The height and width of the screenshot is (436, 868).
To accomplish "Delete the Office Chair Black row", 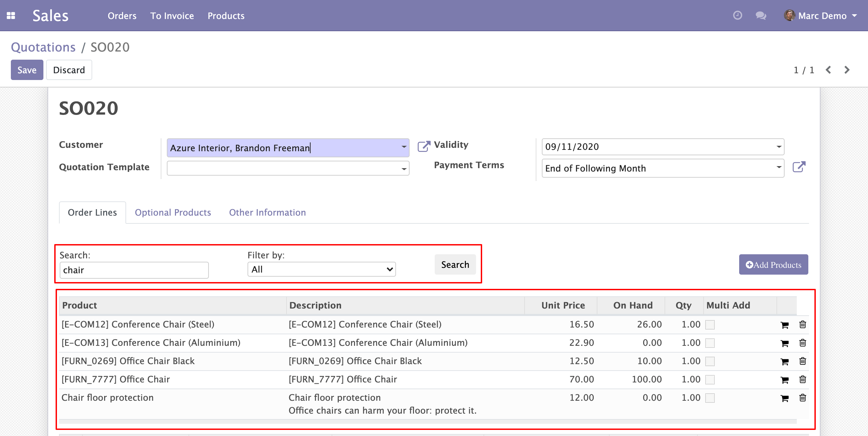I will point(803,361).
